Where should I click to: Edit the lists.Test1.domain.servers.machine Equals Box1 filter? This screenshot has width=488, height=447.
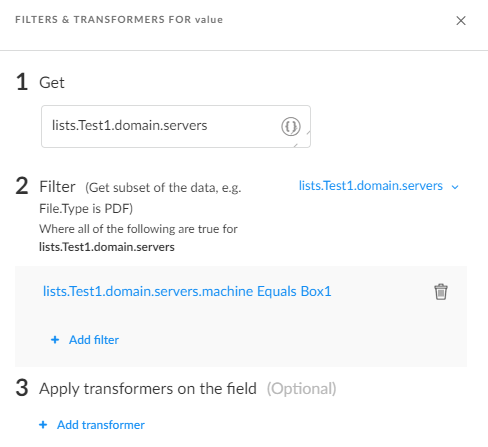coord(187,291)
